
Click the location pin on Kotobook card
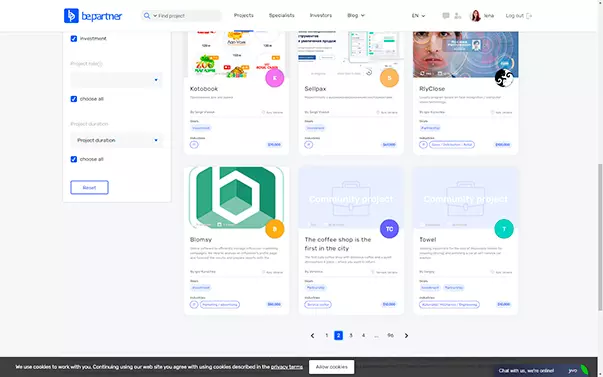point(263,112)
